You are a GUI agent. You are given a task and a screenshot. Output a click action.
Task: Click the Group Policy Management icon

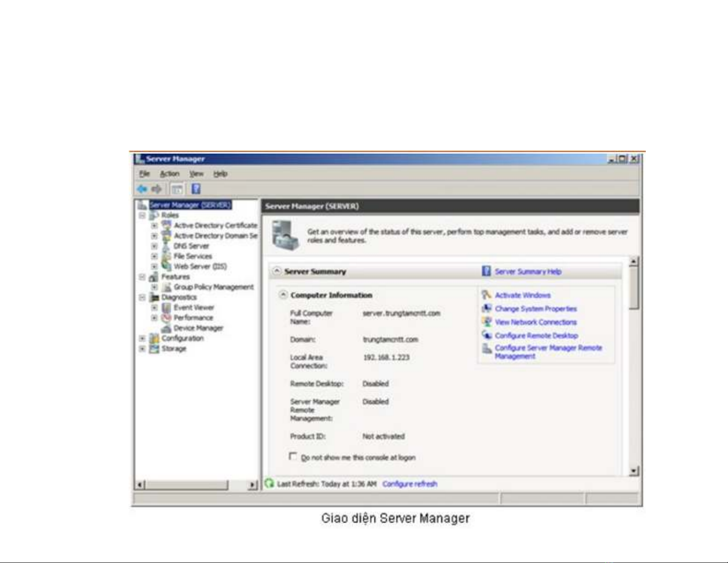(x=167, y=287)
